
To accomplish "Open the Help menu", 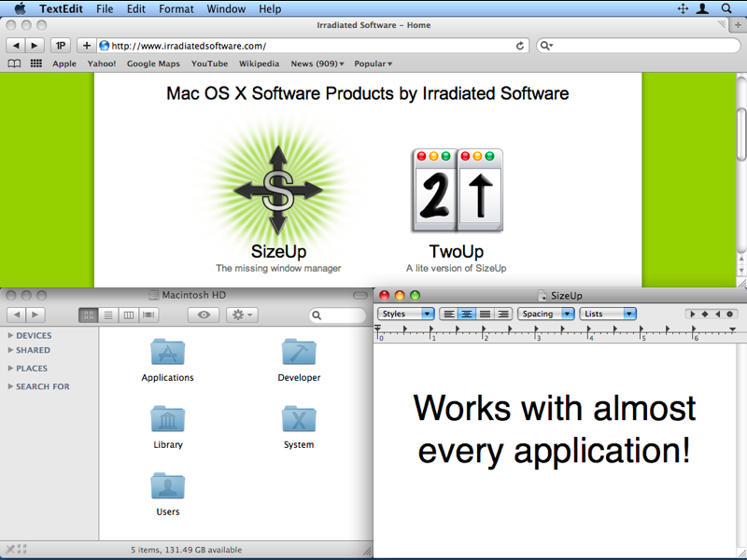I will (x=270, y=8).
